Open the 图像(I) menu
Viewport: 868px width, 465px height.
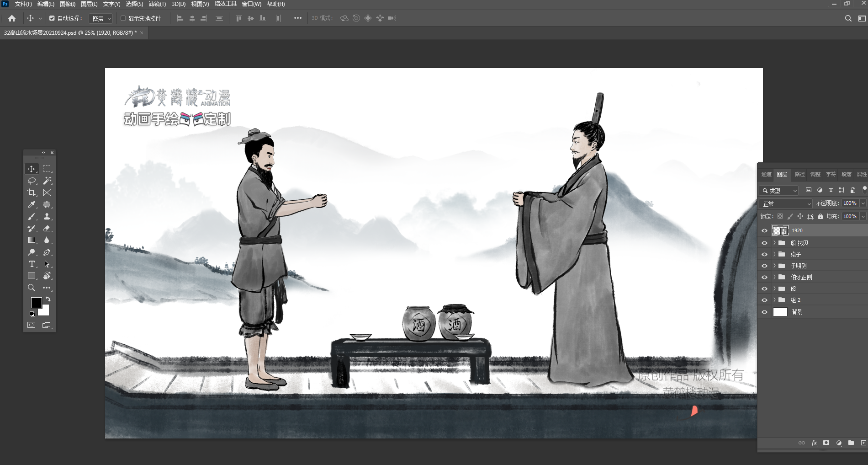click(x=68, y=4)
